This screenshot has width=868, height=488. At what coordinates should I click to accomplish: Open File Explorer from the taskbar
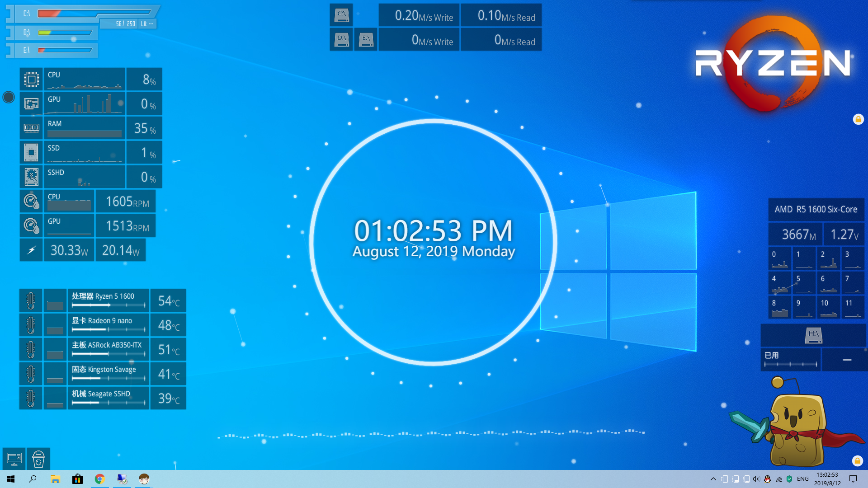pyautogui.click(x=55, y=479)
